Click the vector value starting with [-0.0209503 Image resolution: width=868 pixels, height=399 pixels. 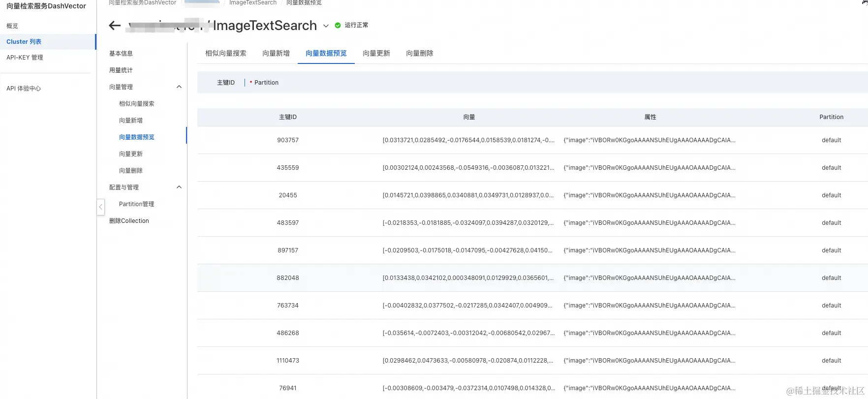[x=467, y=250]
